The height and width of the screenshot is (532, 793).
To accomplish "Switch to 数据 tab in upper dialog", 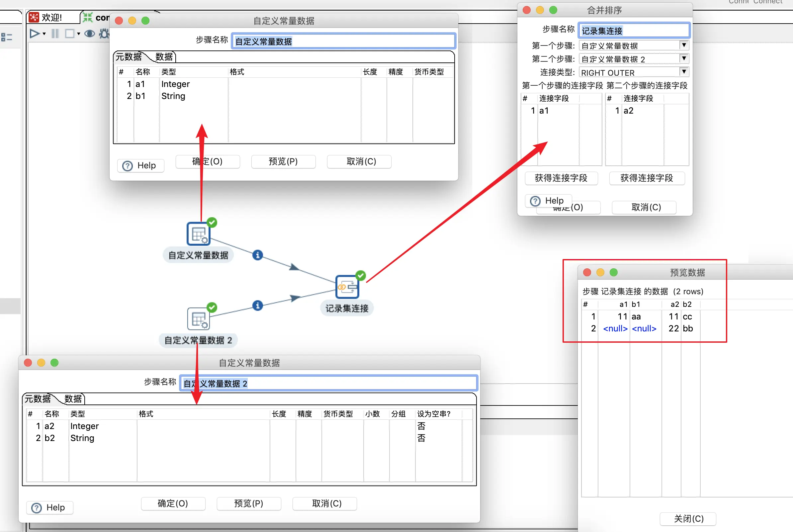I will tap(164, 57).
